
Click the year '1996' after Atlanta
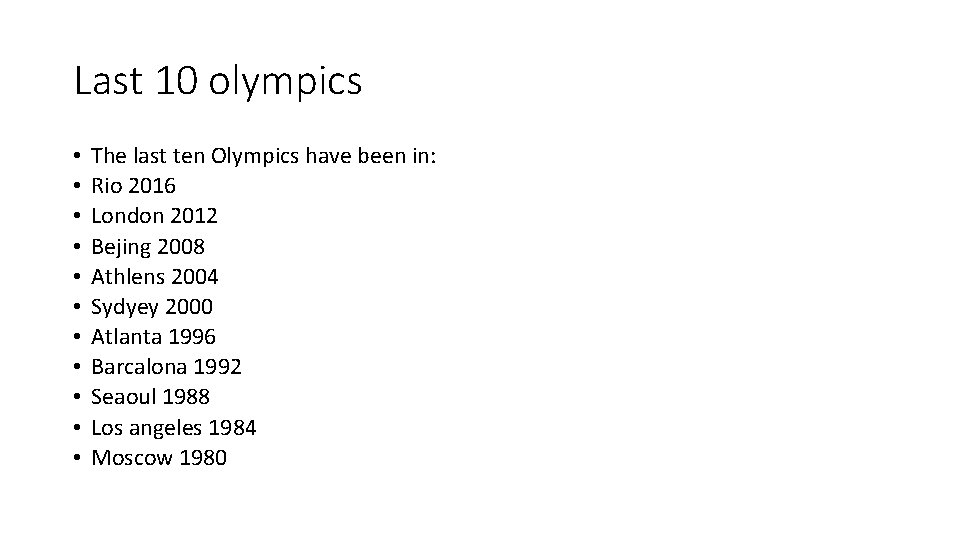tap(192, 337)
